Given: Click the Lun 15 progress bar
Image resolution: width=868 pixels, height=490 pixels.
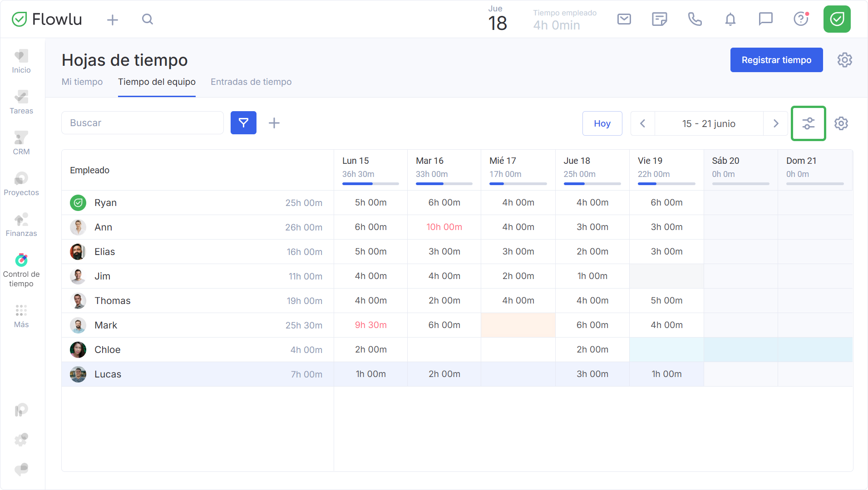Looking at the screenshot, I should pos(370,184).
